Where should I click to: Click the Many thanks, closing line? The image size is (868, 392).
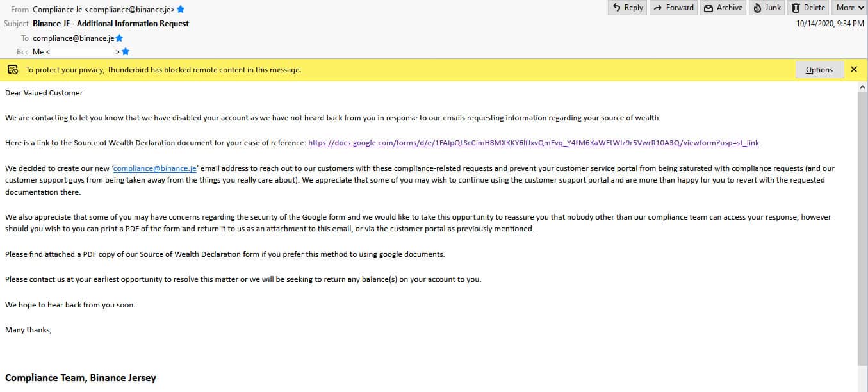click(x=28, y=331)
